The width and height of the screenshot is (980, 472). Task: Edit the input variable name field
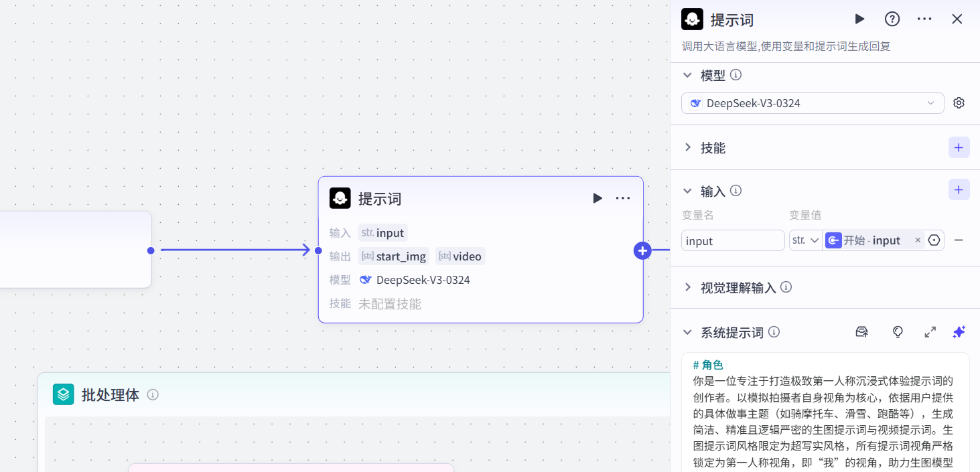coord(733,240)
